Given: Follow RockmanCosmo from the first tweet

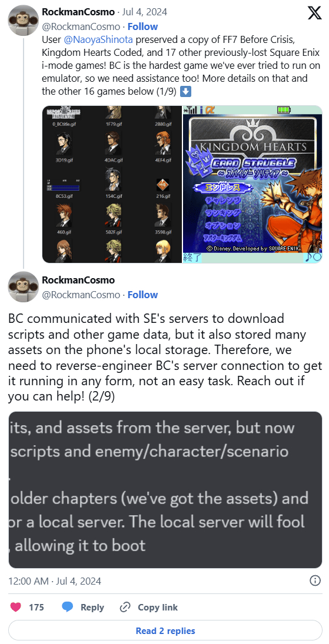Looking at the screenshot, I should pos(142,26).
